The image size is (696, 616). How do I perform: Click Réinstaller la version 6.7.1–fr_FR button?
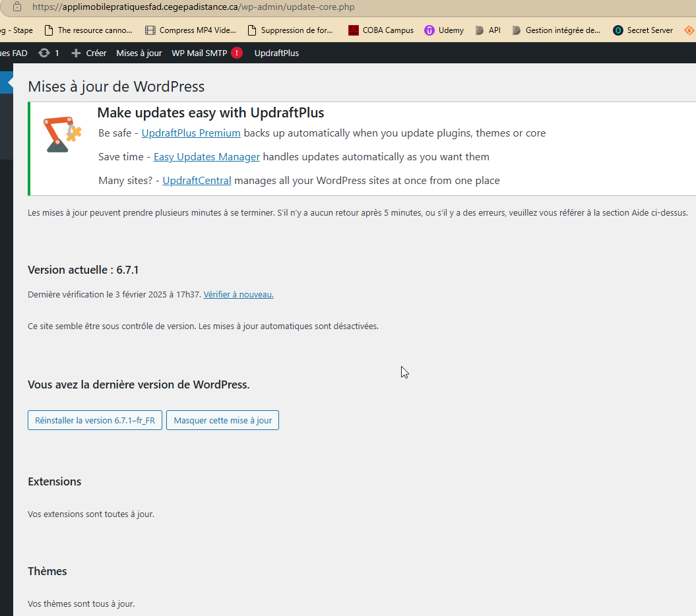tap(95, 420)
